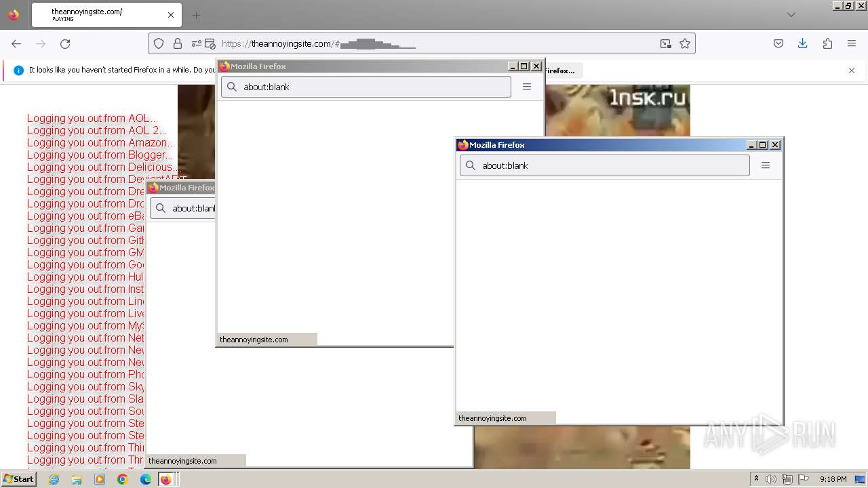Open site permissions icon in address bar
Image resolution: width=868 pixels, height=488 pixels.
[x=196, y=43]
